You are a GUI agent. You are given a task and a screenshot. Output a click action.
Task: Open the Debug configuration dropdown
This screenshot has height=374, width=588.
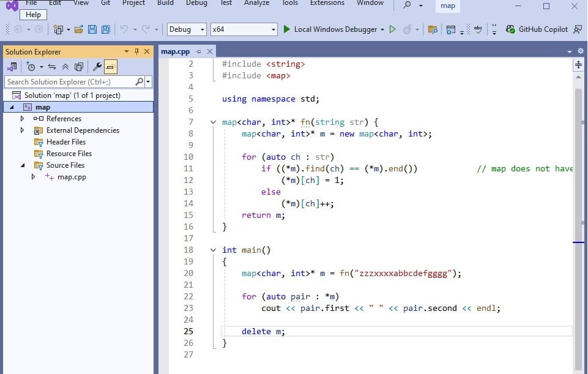[186, 29]
